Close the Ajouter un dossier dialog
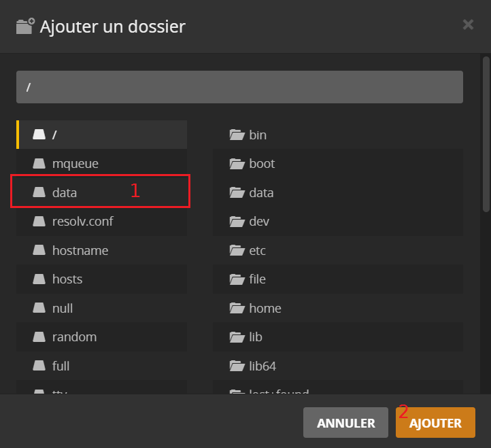The image size is (491, 448). pos(468,25)
